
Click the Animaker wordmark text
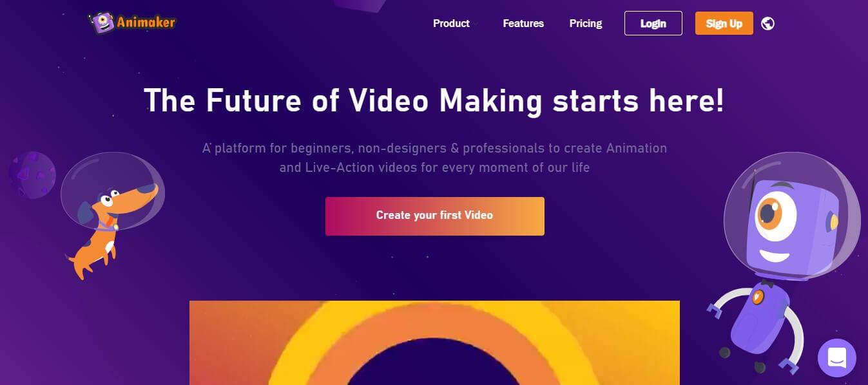[146, 23]
